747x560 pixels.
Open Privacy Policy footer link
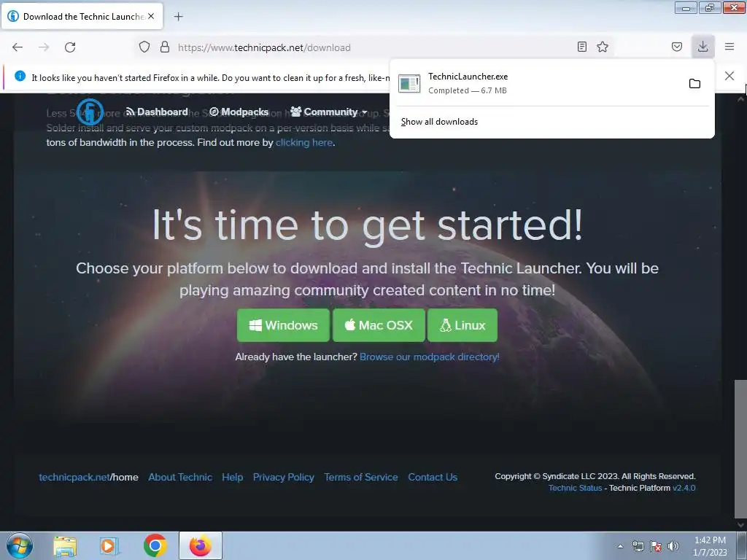tap(284, 477)
